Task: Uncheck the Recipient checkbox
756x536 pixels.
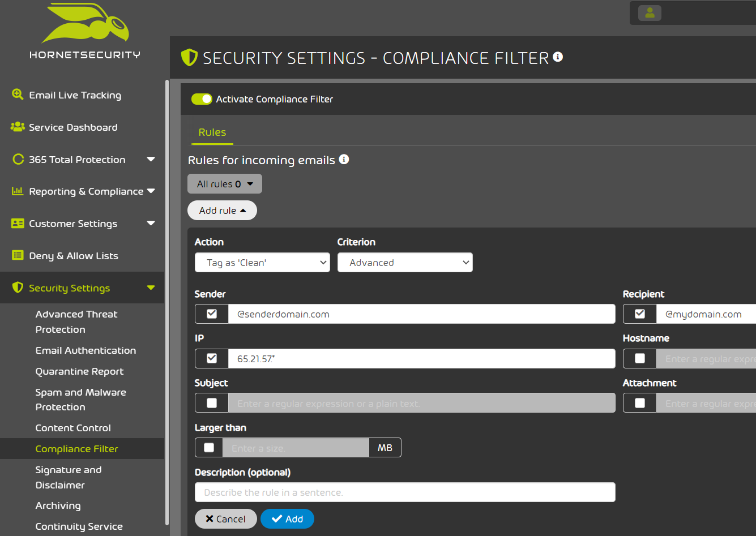Action: [640, 314]
